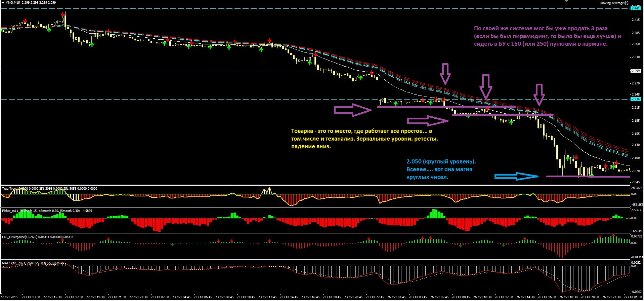Click the 26 Oct 20:30 time axis label
The width and height of the screenshot is (644, 301).
tap(590, 297)
